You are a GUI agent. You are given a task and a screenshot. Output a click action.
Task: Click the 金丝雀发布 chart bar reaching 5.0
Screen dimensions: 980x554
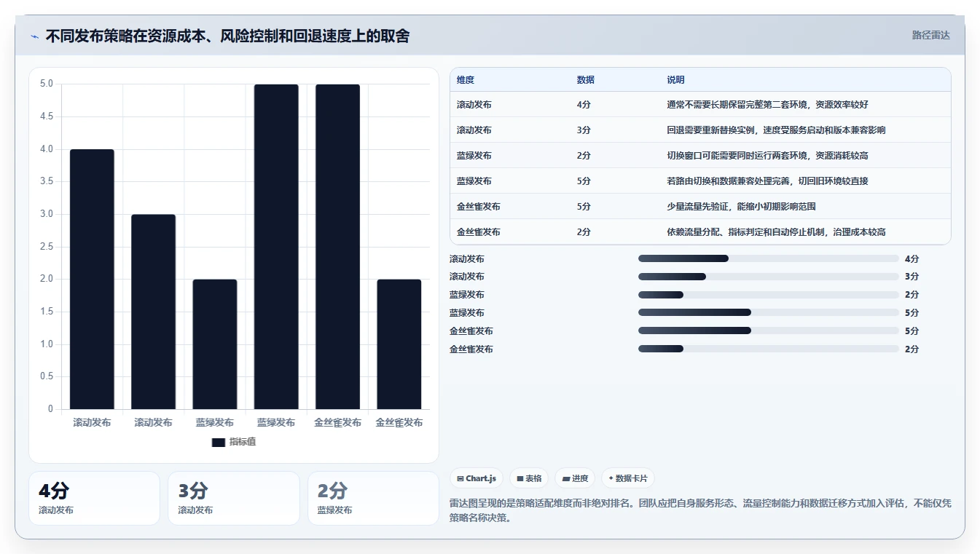(x=337, y=247)
